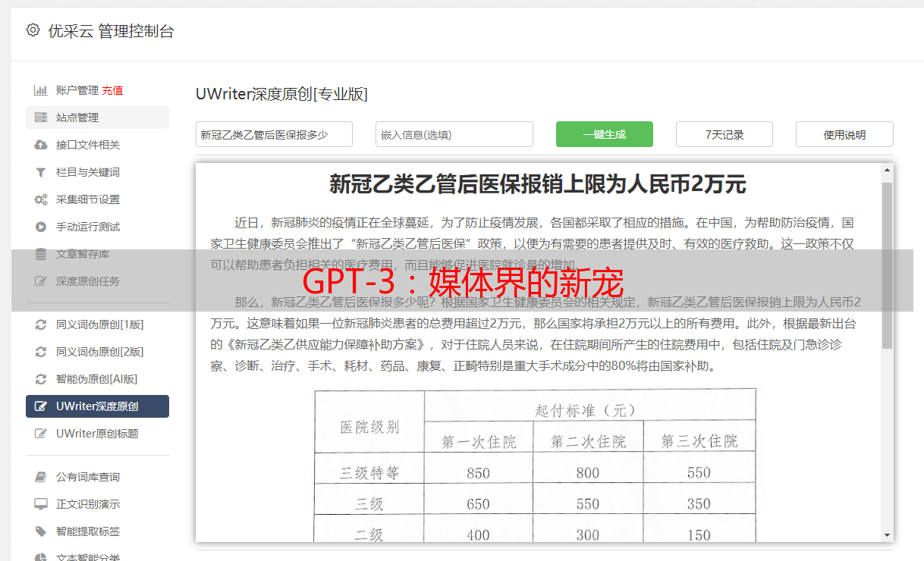The image size is (924, 561).
Task: Click the article title 新冠乙类乙管后医保报销上限为人民币2万元
Action: [538, 184]
